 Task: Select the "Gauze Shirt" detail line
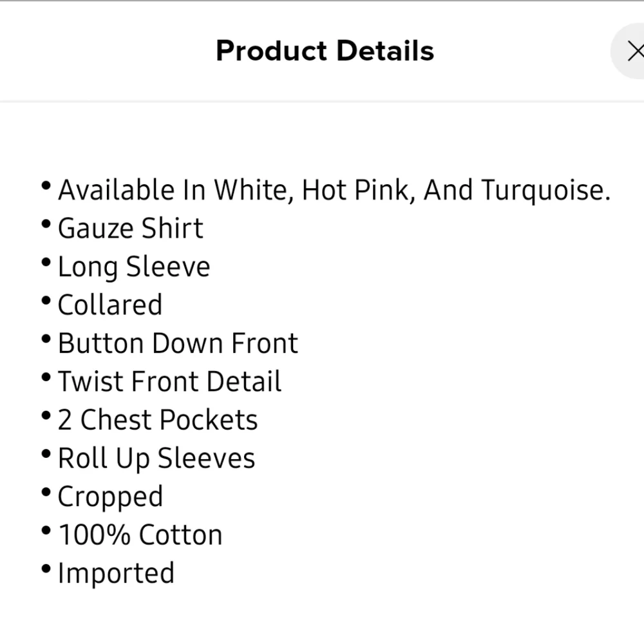(130, 229)
